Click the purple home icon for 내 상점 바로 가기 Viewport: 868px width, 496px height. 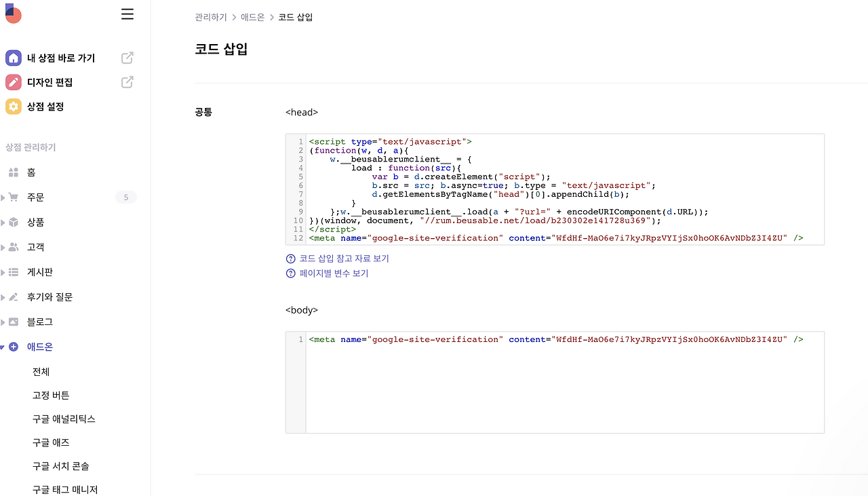click(14, 58)
